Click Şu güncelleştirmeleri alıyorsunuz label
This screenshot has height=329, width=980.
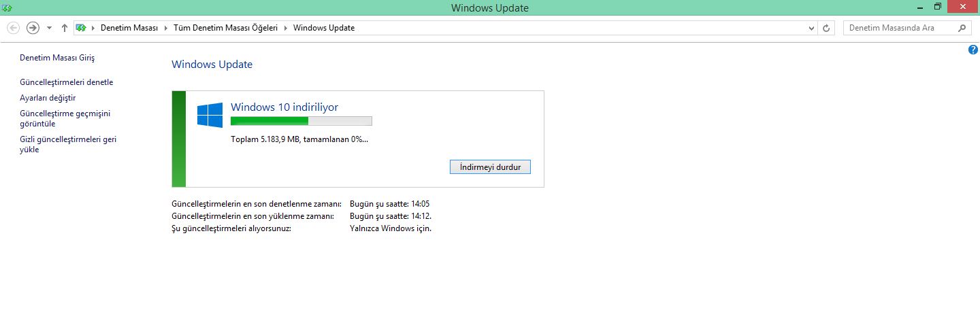pos(231,228)
